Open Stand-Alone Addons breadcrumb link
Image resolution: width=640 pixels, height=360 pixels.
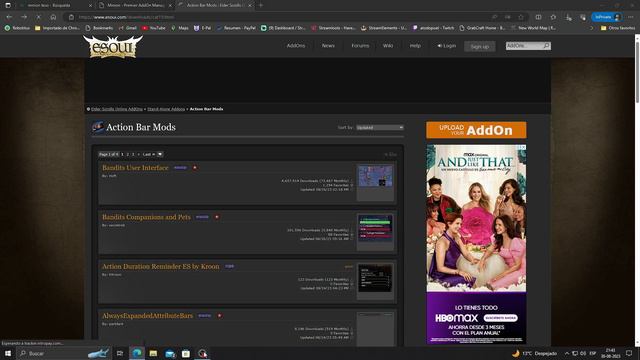pyautogui.click(x=166, y=109)
